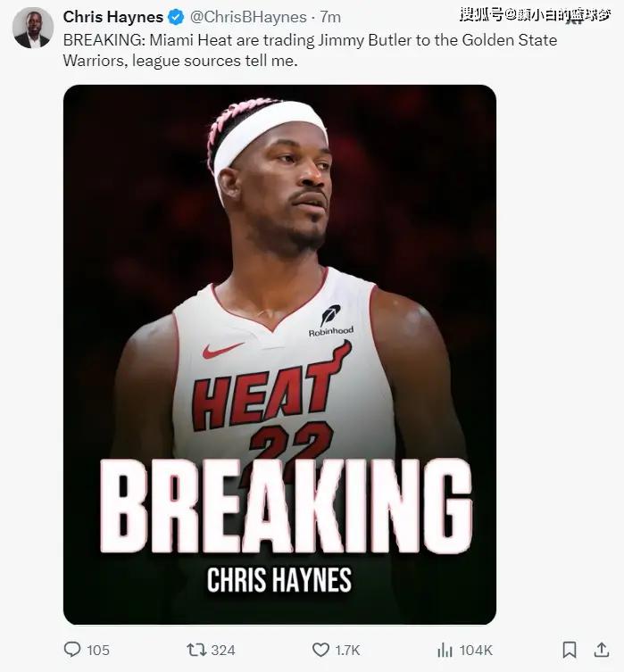Open the Chris Haynes display name

click(113, 17)
